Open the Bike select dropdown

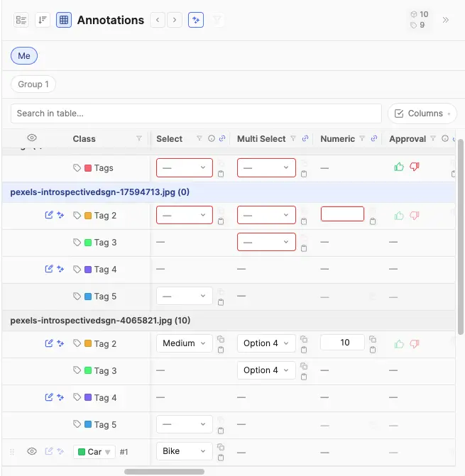185,451
